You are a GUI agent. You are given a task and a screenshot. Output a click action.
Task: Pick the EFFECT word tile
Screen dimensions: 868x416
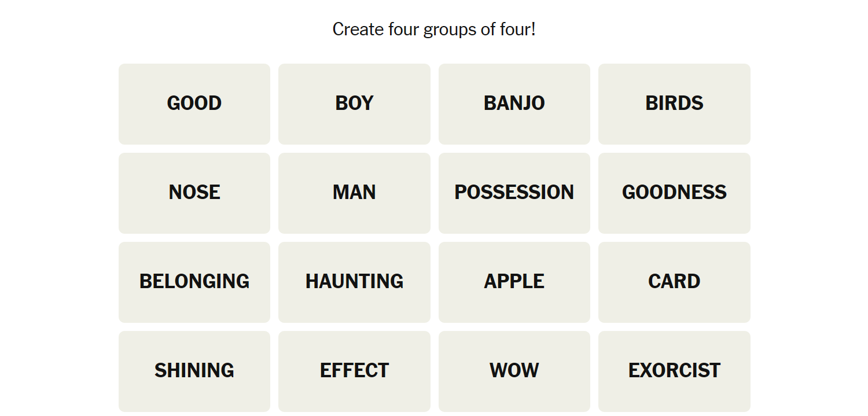point(354,371)
